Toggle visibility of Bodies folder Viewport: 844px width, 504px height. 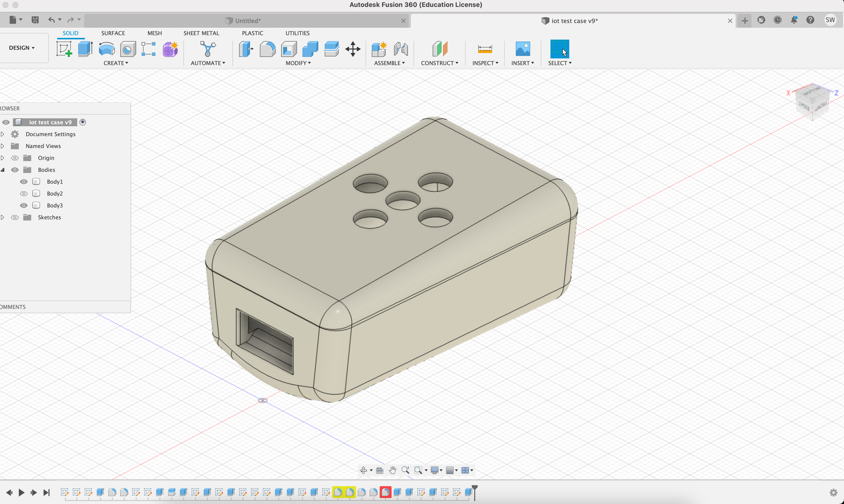tap(15, 170)
